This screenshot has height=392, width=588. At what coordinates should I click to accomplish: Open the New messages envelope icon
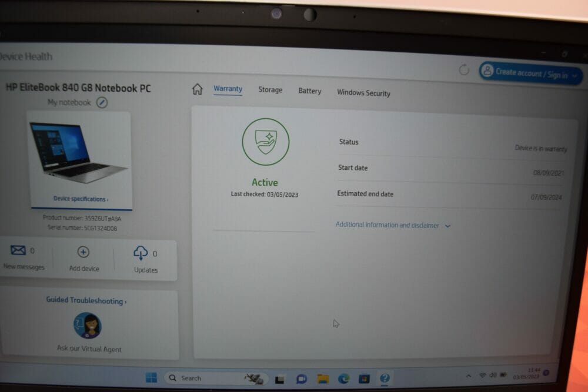click(18, 250)
